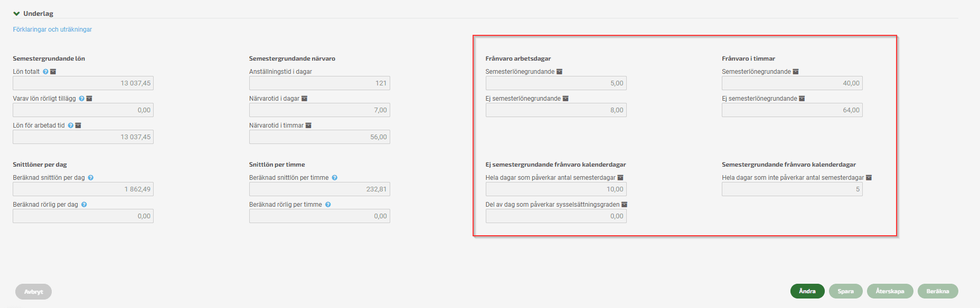The height and width of the screenshot is (308, 980).
Task: Select the Lön totalt amount field
Action: [83, 83]
